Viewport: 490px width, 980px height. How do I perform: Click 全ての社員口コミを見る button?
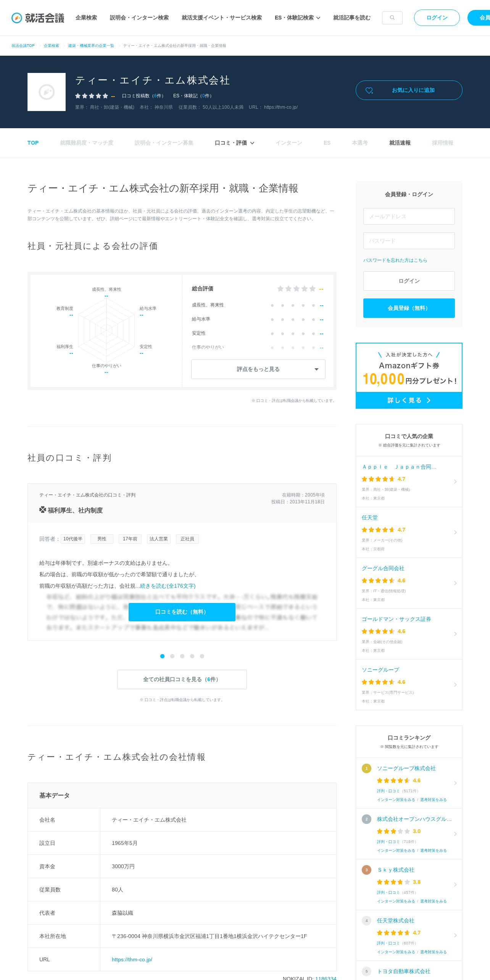tap(182, 679)
